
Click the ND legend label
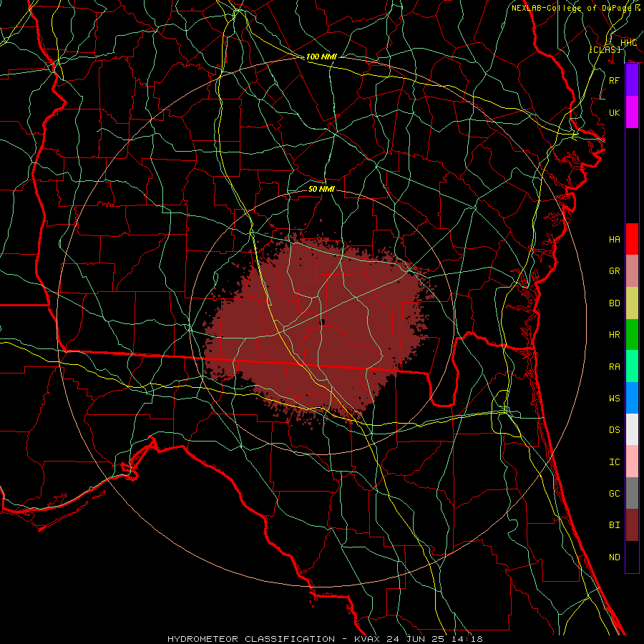614,557
